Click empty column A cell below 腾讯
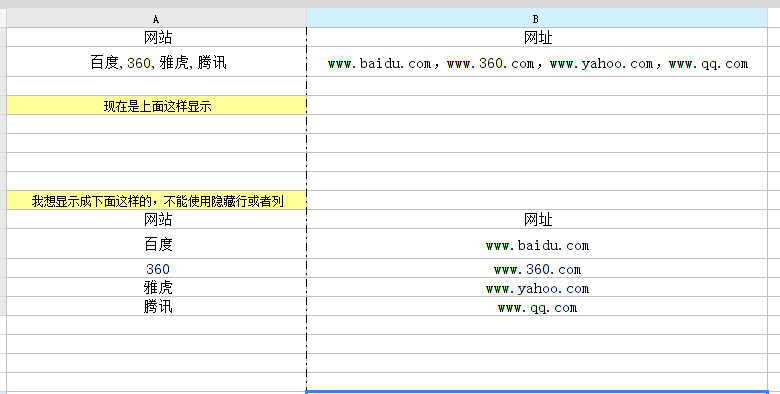 156,325
